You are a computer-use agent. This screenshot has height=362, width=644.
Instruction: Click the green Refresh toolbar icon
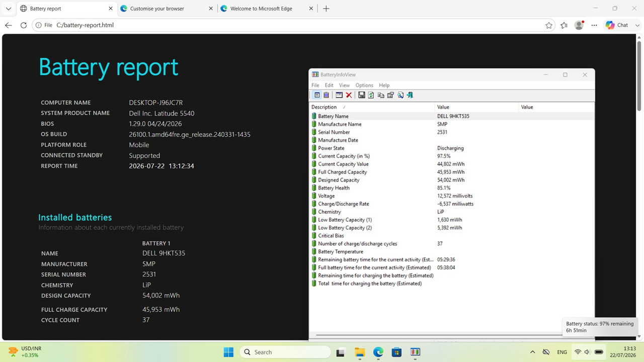(371, 95)
